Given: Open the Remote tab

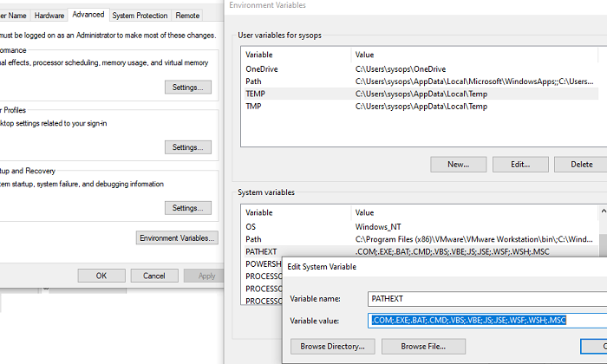Looking at the screenshot, I should [x=187, y=16].
